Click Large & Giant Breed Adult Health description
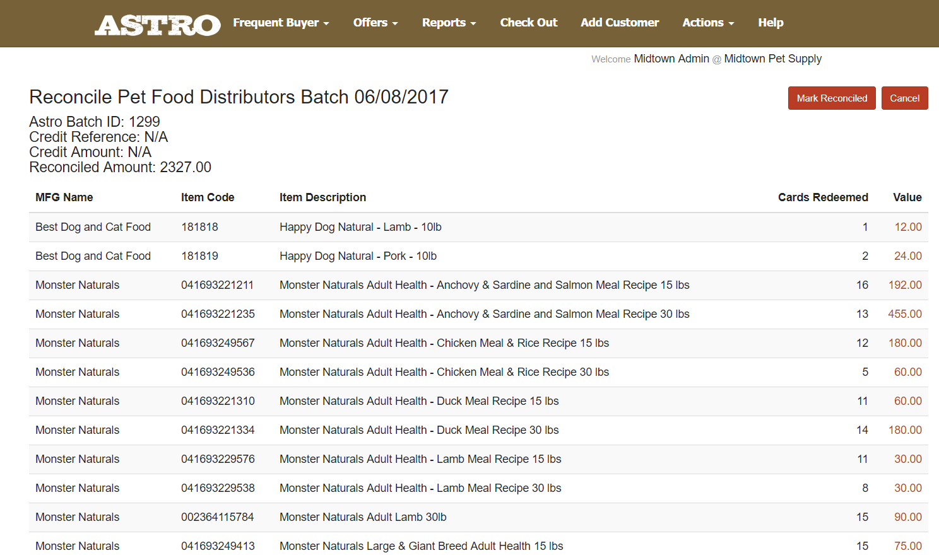This screenshot has height=560, width=939. (x=422, y=546)
